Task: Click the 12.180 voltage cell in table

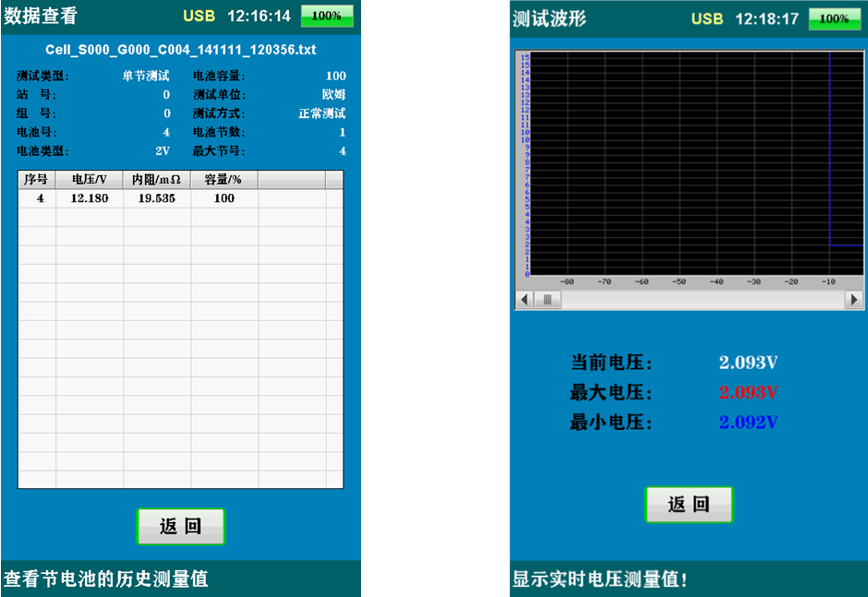Action: (90, 198)
